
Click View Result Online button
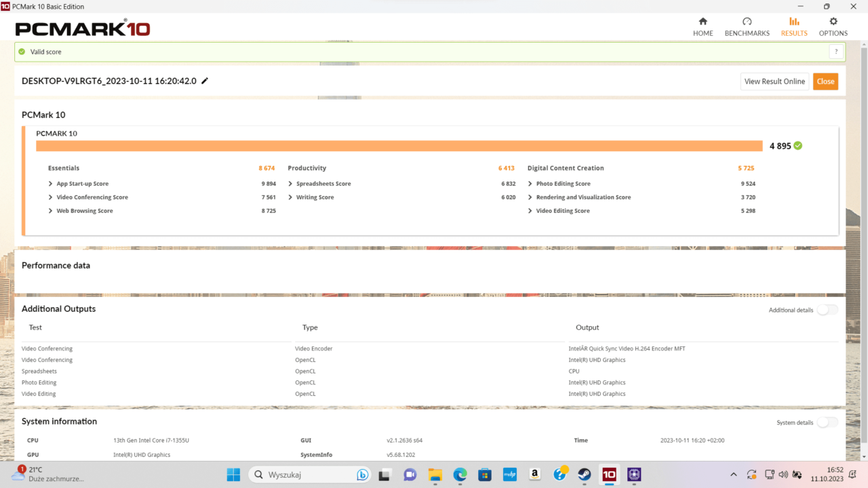[x=774, y=81]
